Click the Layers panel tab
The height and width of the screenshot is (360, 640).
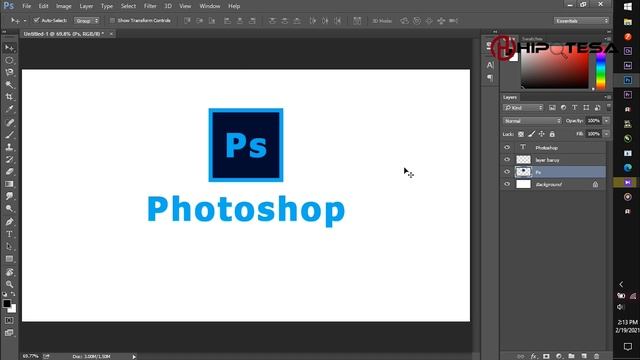[x=510, y=97]
